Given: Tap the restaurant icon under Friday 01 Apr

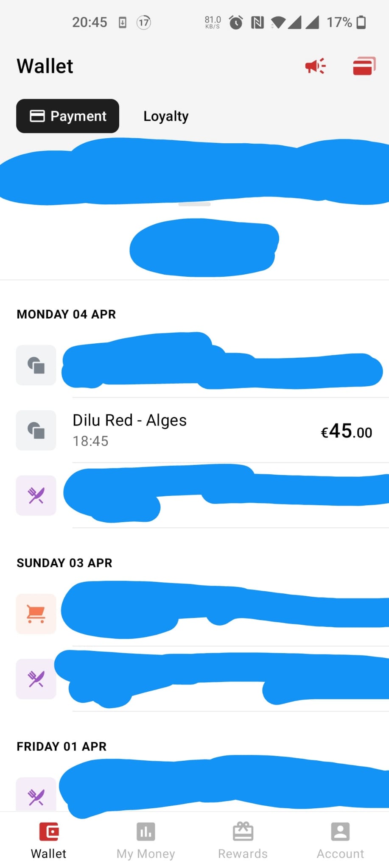Looking at the screenshot, I should click(36, 797).
